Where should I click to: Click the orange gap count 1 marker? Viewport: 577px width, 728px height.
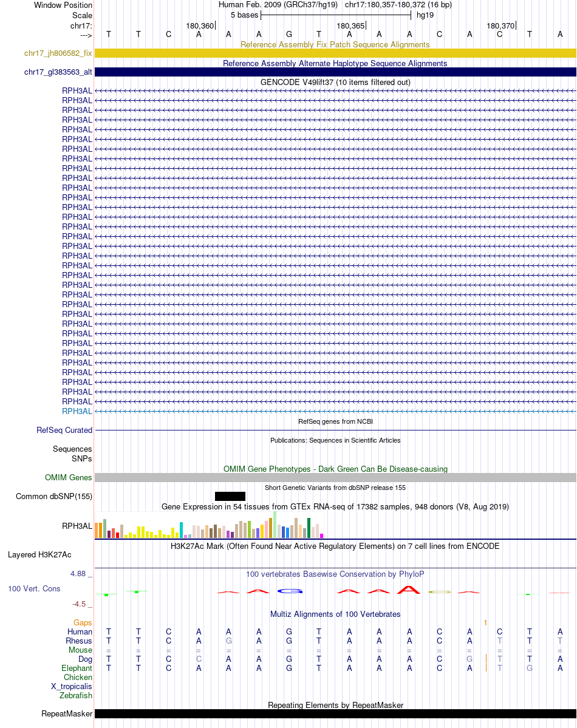click(485, 622)
